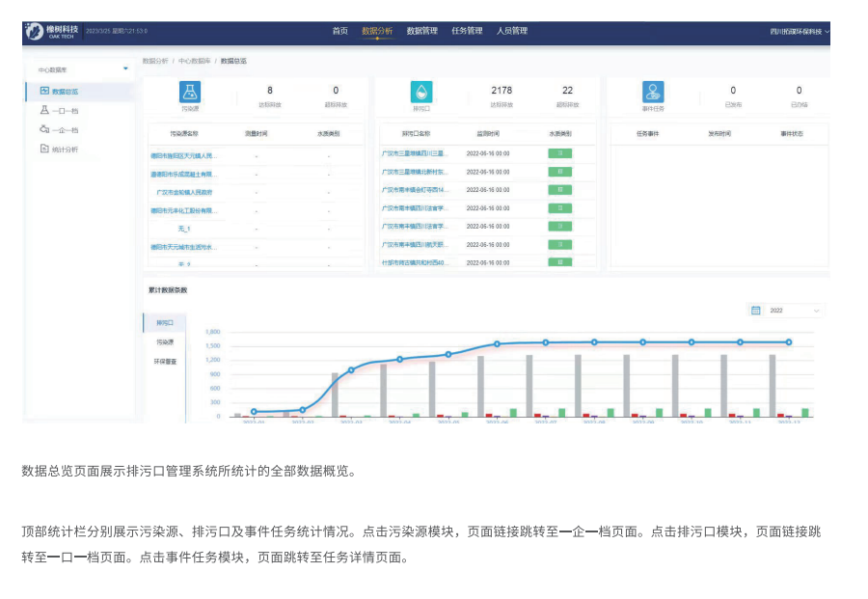Select the 环保督查 chart tab
868x599 pixels.
click(165, 361)
